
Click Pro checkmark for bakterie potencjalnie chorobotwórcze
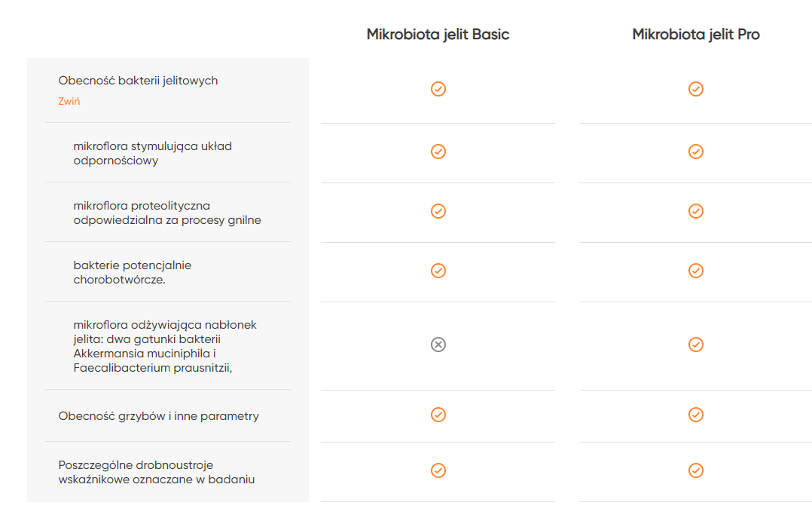695,271
